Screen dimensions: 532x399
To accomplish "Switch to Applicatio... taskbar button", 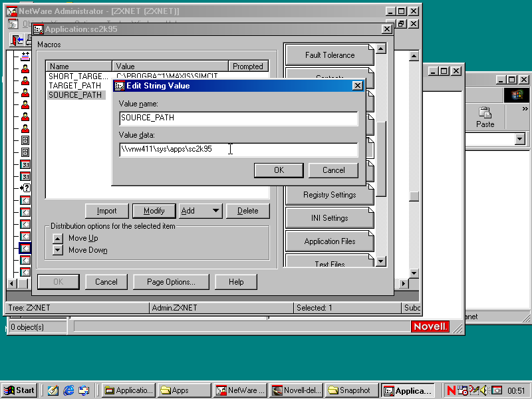I will (x=129, y=390).
